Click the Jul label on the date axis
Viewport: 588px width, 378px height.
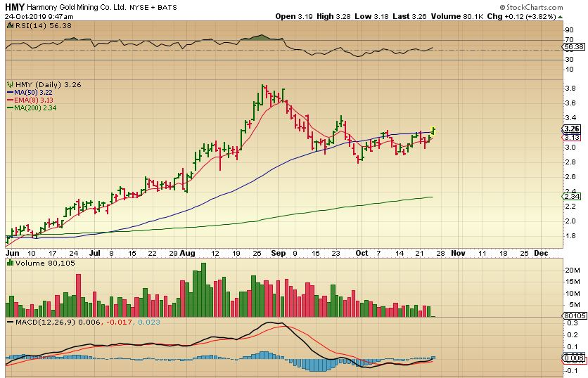95,253
